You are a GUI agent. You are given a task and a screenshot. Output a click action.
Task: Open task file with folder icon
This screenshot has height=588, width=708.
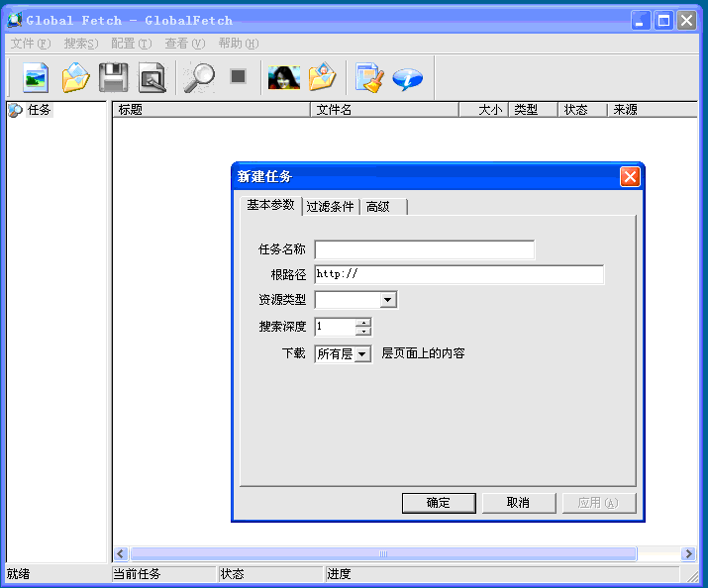(75, 77)
